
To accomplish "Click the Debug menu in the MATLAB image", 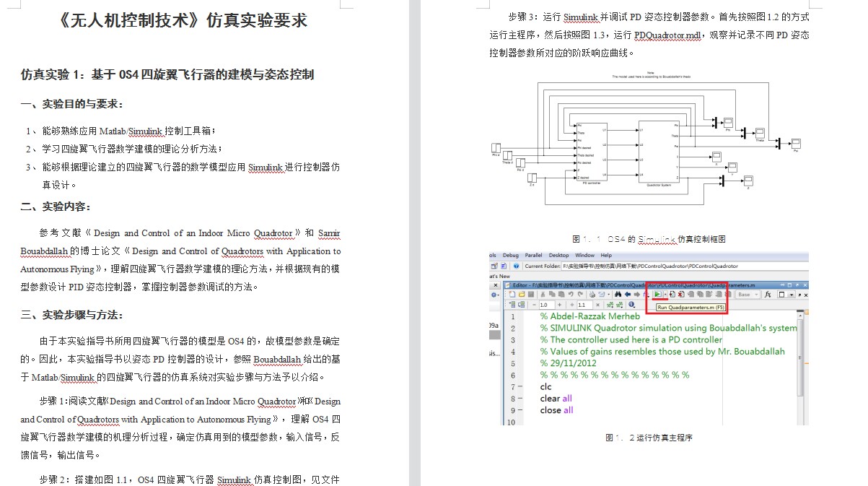I will [510, 255].
